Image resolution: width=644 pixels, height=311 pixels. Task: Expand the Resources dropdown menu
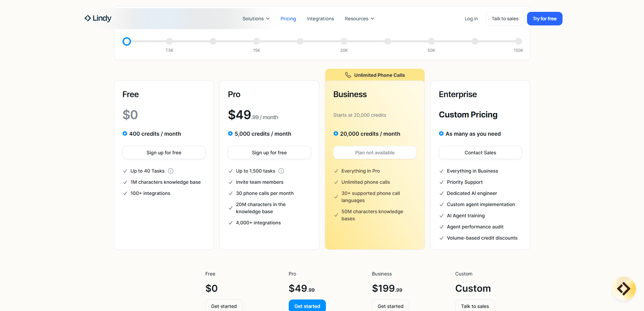[x=359, y=19]
